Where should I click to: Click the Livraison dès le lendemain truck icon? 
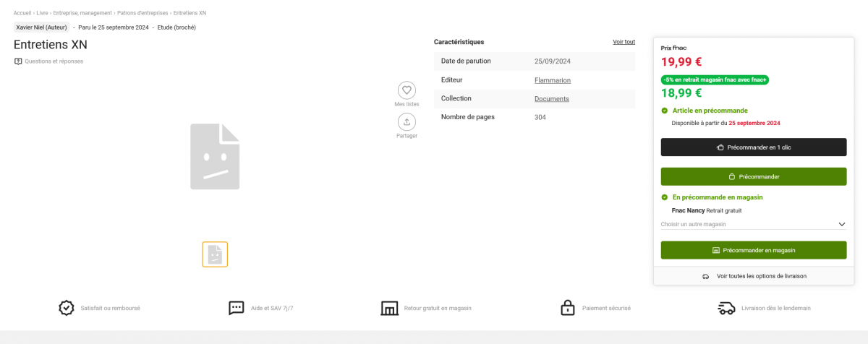click(x=726, y=308)
